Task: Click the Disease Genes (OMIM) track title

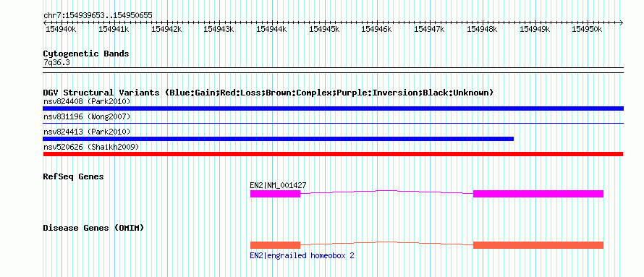Action: pos(93,228)
